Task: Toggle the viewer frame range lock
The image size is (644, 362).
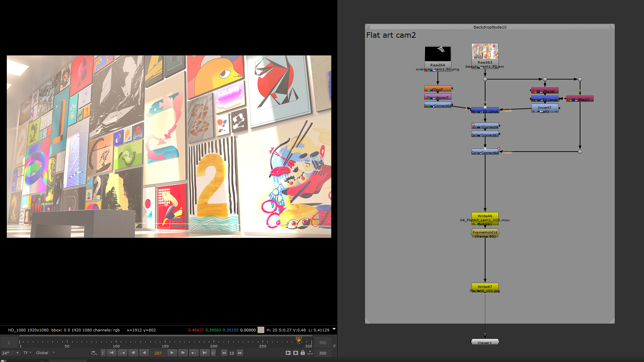Action: pyautogui.click(x=303, y=352)
